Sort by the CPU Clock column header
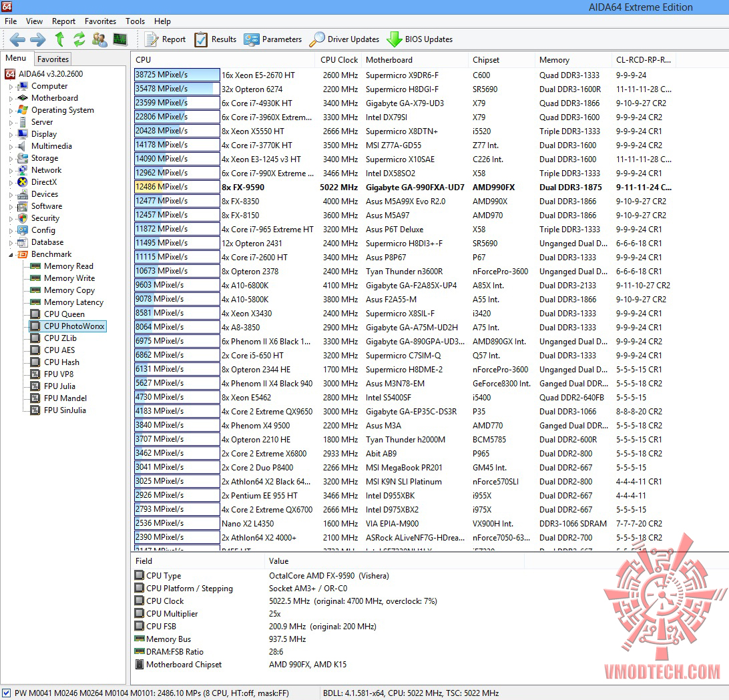 coord(339,60)
